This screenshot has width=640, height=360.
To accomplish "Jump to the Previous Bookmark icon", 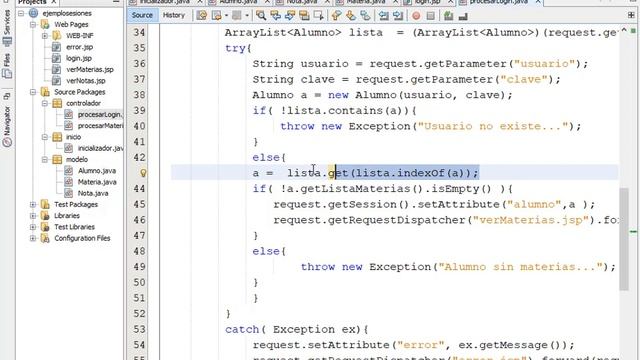I will (x=336, y=16).
